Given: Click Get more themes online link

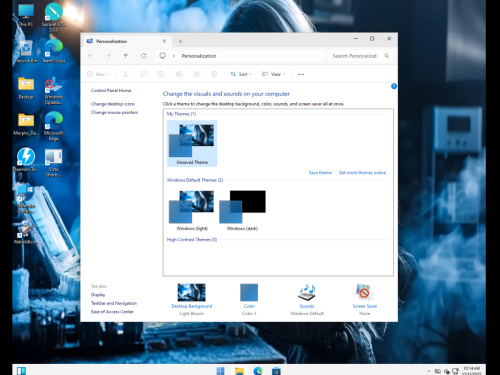Looking at the screenshot, I should [x=362, y=173].
